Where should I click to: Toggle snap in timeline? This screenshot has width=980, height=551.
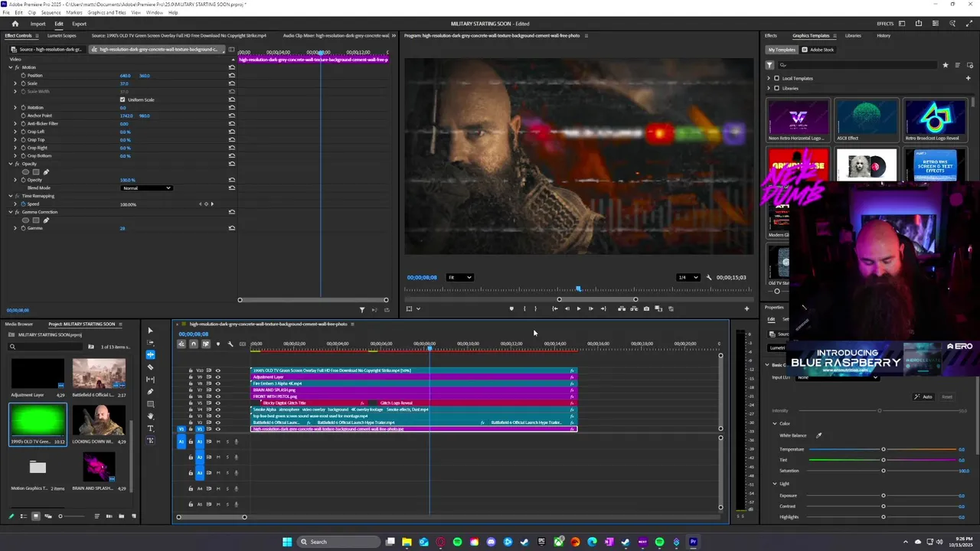(193, 344)
